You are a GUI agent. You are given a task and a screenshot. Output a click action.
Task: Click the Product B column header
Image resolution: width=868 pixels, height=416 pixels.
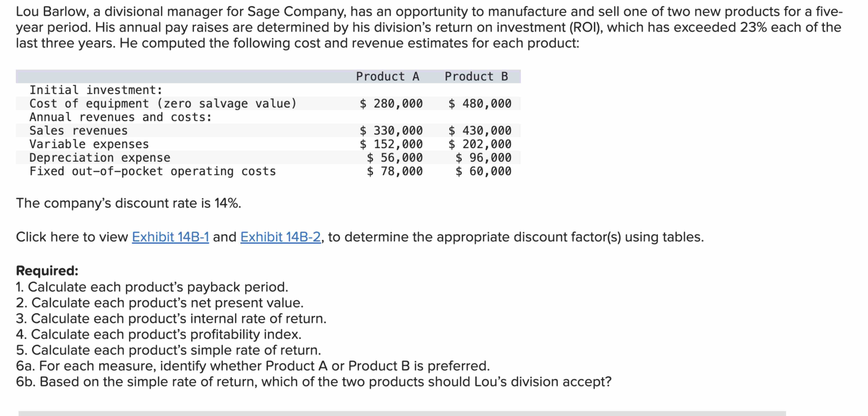(476, 76)
